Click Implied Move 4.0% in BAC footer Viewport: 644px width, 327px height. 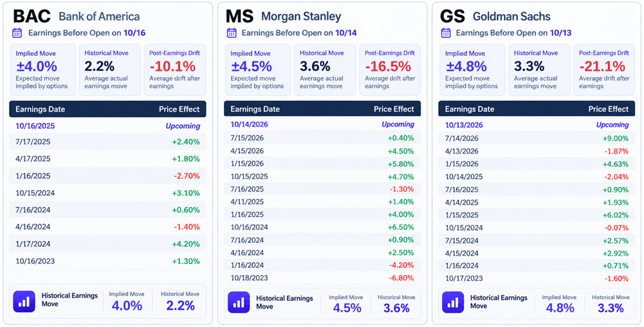[x=127, y=301]
